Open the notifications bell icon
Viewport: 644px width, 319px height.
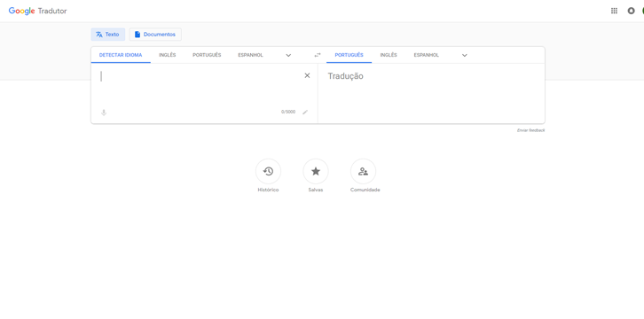[x=631, y=11]
